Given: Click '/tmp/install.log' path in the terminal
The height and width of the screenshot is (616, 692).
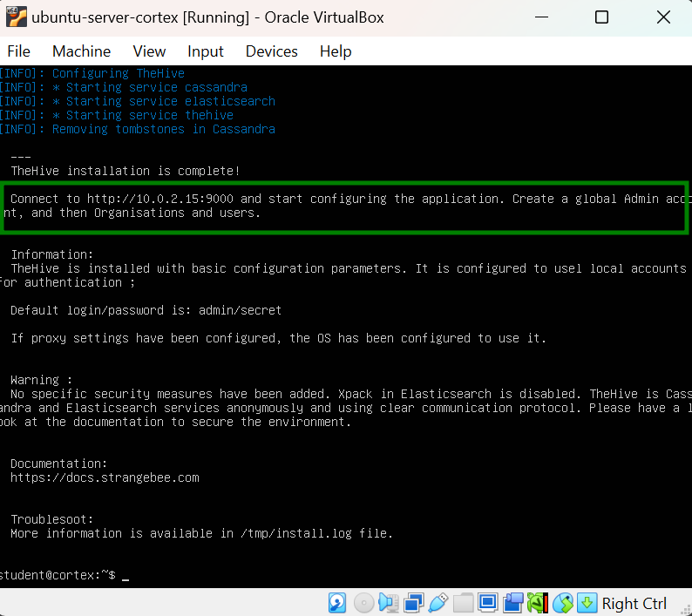Looking at the screenshot, I should (296, 533).
